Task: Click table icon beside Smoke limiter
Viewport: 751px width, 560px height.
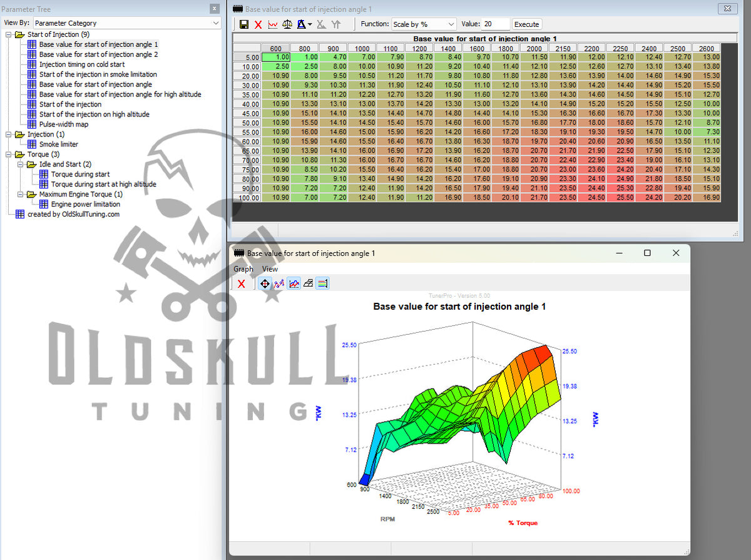Action: (32, 145)
